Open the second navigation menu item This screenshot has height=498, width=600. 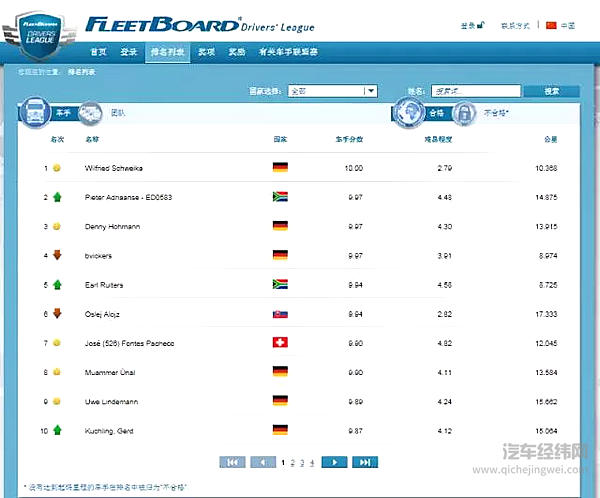coord(128,52)
